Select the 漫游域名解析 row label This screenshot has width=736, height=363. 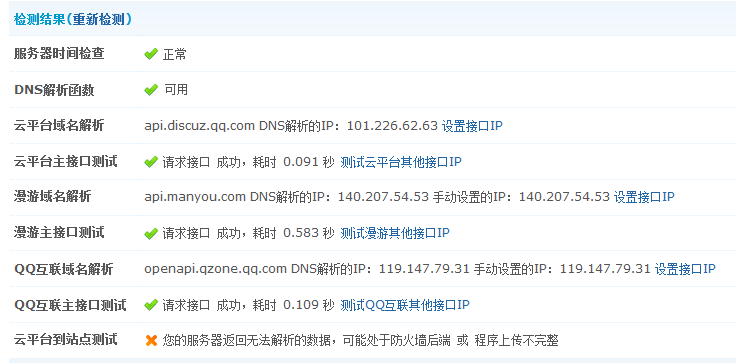point(53,197)
